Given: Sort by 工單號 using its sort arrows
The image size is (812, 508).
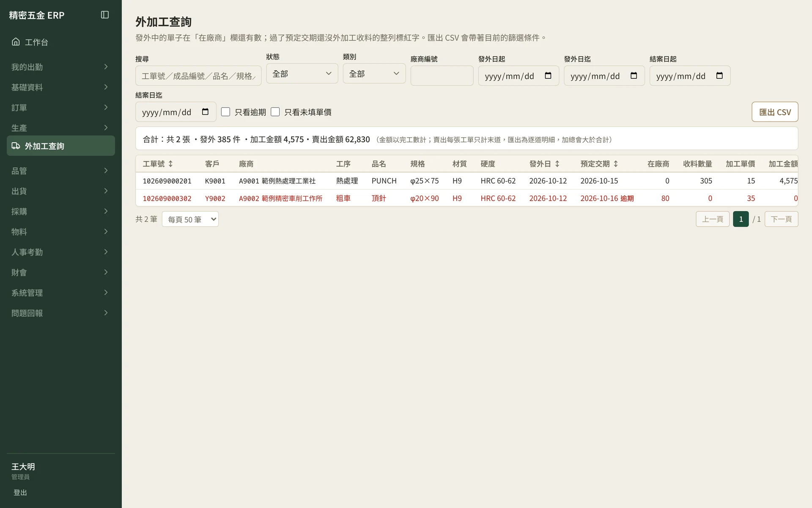Looking at the screenshot, I should (x=170, y=164).
